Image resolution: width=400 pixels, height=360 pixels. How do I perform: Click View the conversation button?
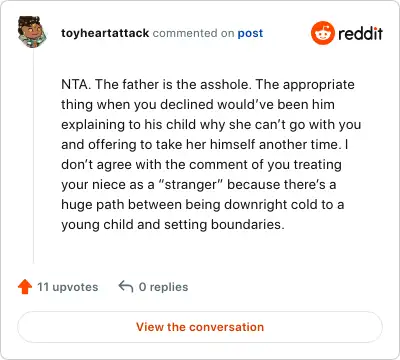pyautogui.click(x=200, y=327)
